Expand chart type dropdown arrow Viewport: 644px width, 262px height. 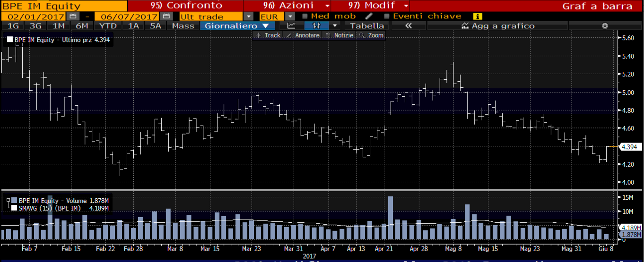pyautogui.click(x=335, y=26)
